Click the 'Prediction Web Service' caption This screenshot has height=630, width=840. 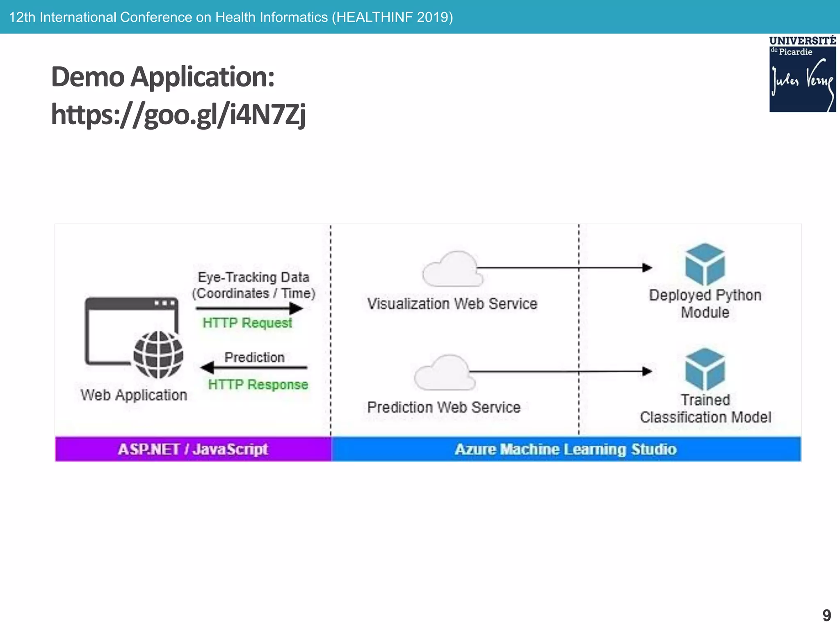(x=444, y=407)
